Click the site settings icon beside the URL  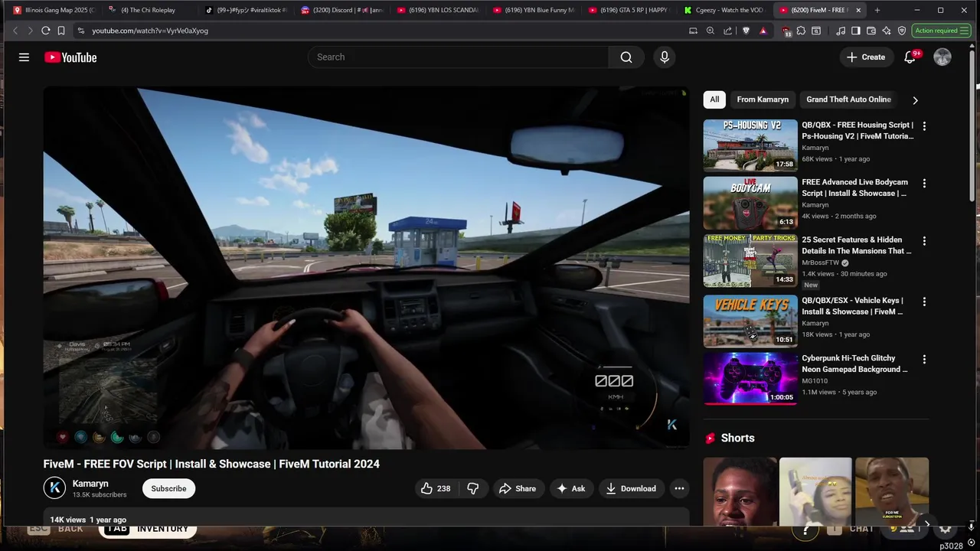(80, 31)
